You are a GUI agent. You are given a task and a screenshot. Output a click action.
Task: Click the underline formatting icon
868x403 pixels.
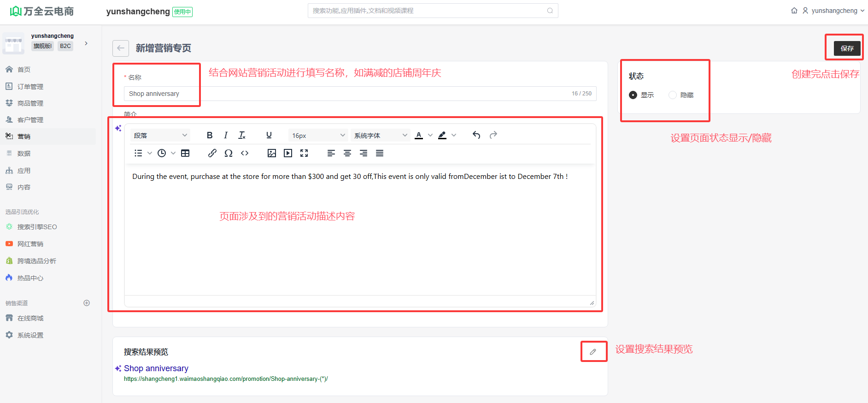pyautogui.click(x=269, y=135)
